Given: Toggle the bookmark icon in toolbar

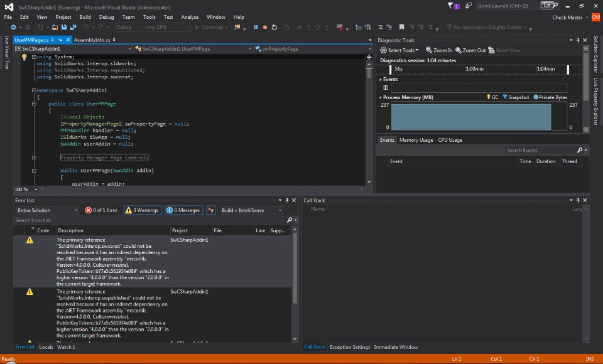Looking at the screenshot, I should tap(401, 27).
